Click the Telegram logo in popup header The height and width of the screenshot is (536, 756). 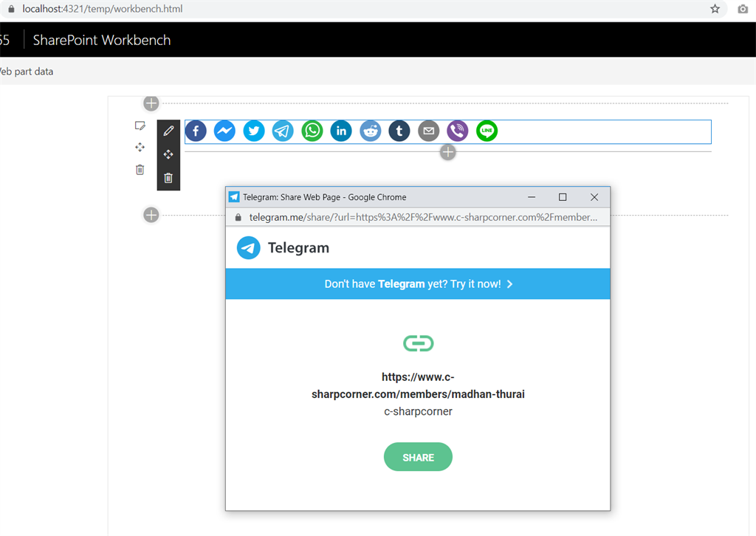pyautogui.click(x=248, y=248)
